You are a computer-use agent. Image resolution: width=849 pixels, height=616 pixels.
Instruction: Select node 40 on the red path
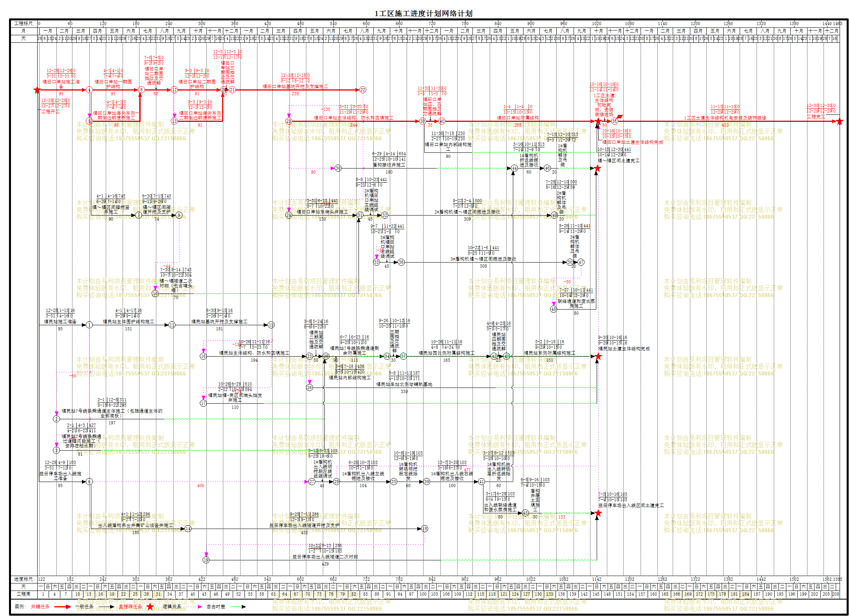(442, 121)
